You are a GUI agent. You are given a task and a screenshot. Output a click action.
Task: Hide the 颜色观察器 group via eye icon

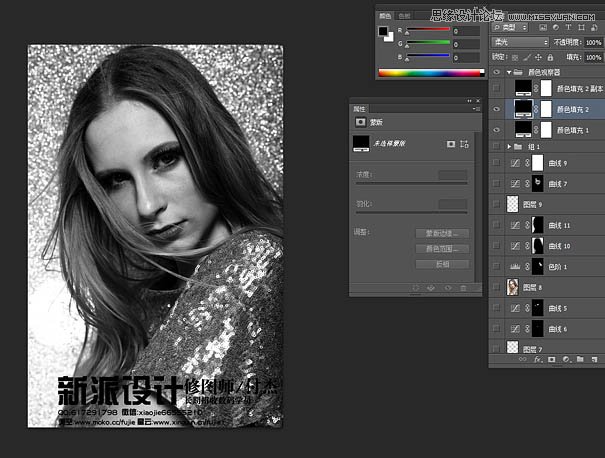[x=497, y=72]
